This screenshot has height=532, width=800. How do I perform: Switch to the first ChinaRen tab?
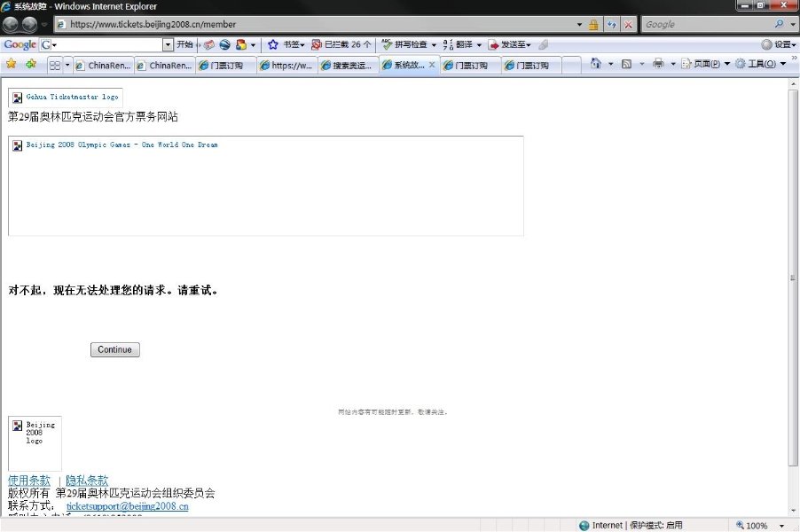click(104, 66)
